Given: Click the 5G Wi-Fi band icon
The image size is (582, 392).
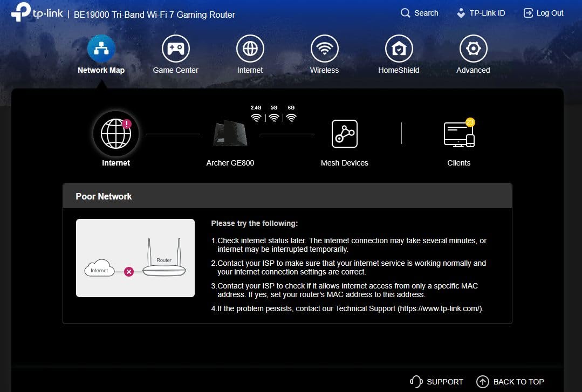Looking at the screenshot, I should pyautogui.click(x=274, y=118).
